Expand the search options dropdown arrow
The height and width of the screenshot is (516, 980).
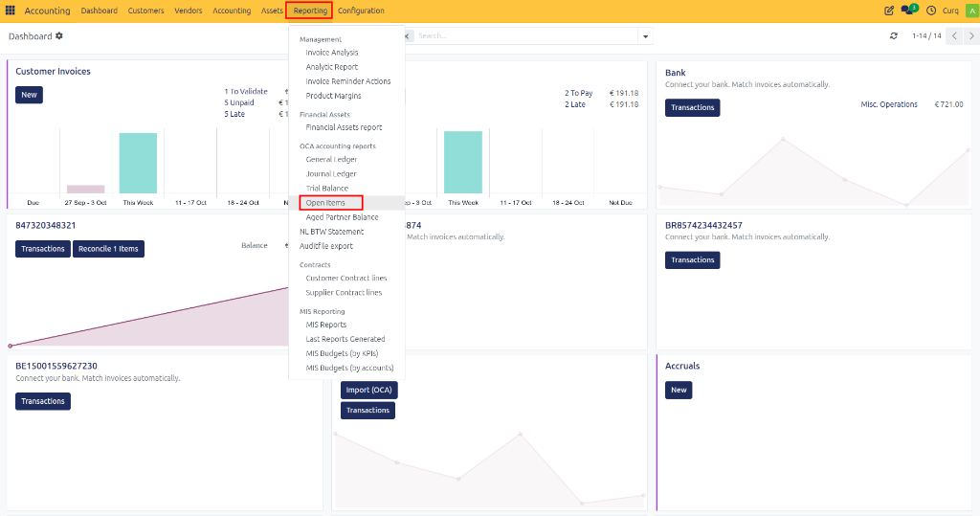(646, 36)
